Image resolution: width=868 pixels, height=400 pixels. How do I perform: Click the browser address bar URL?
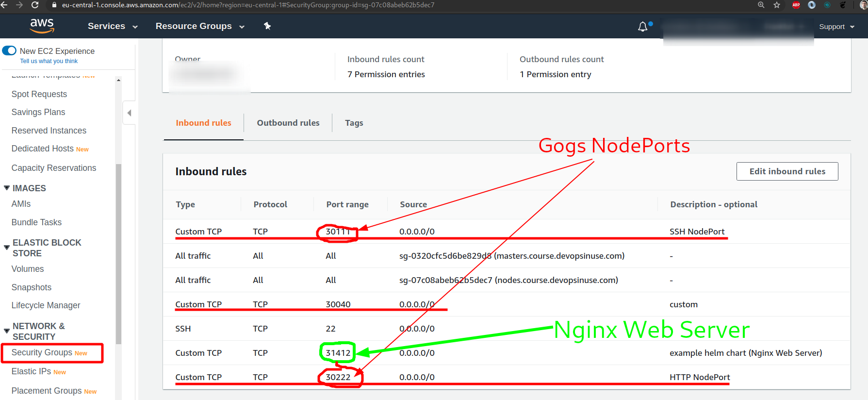pos(248,5)
